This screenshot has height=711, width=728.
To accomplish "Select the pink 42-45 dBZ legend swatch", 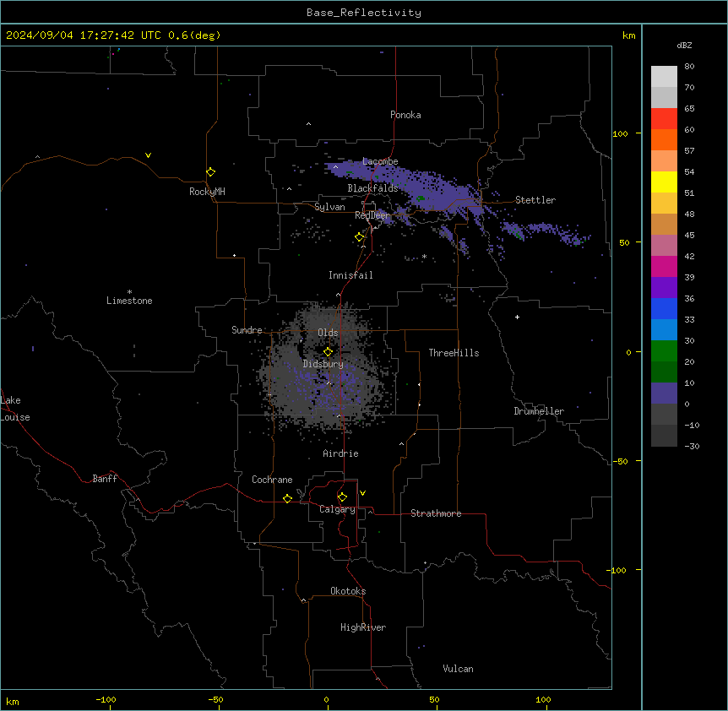I will (664, 246).
